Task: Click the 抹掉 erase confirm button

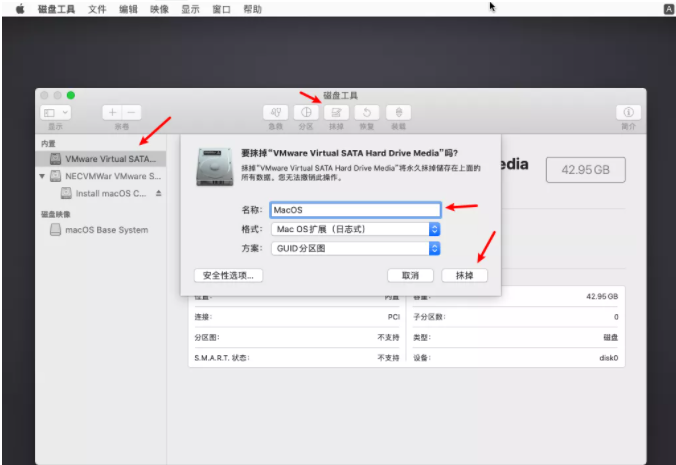Action: [464, 275]
